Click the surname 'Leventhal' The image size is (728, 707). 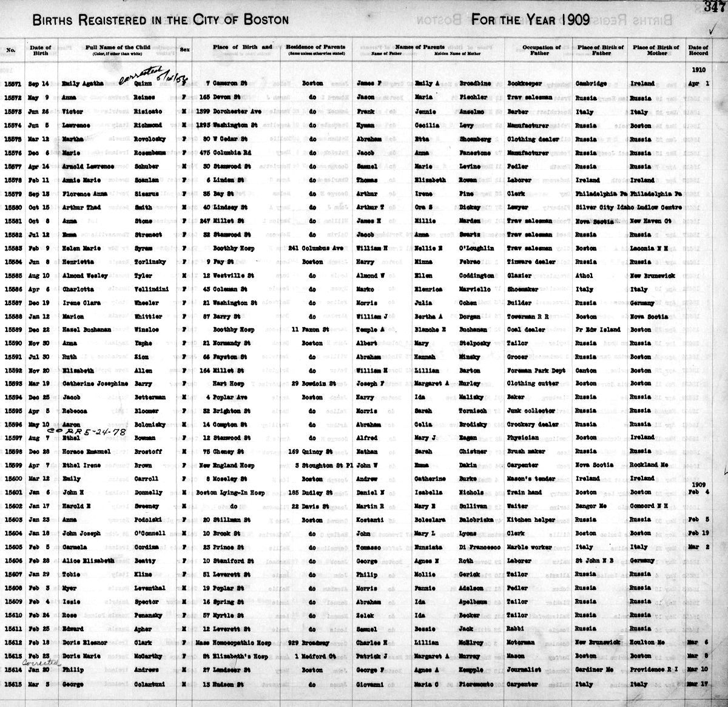149,588
